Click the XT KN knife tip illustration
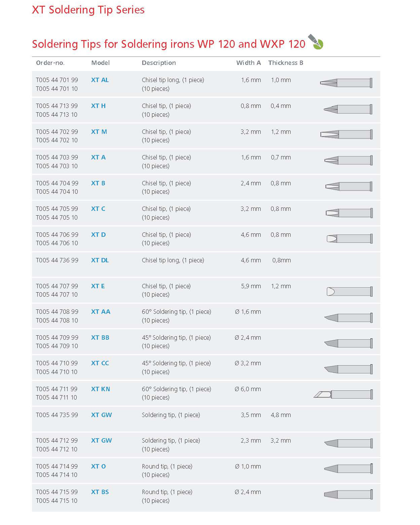420x525 pixels. 343,394
